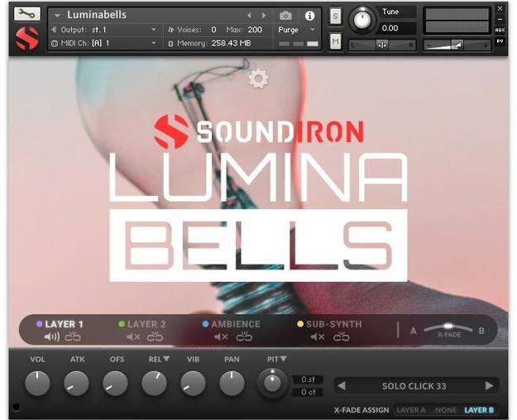Toggle the Solo S button
The image size is (517, 420).
click(335, 17)
